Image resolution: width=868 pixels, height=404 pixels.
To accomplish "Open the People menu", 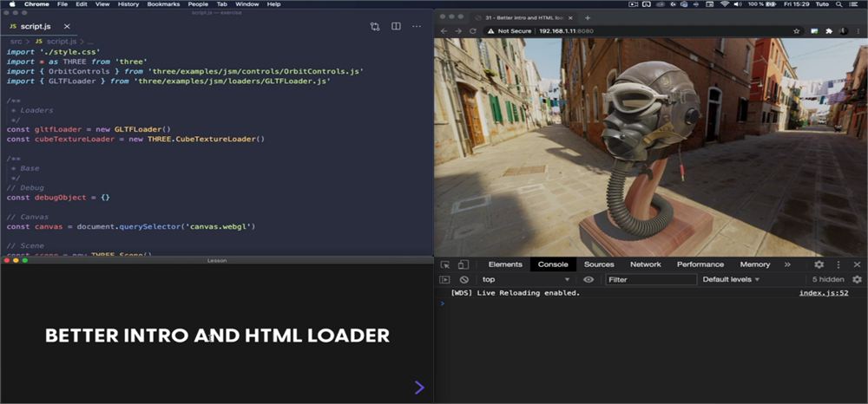I will pos(198,3).
